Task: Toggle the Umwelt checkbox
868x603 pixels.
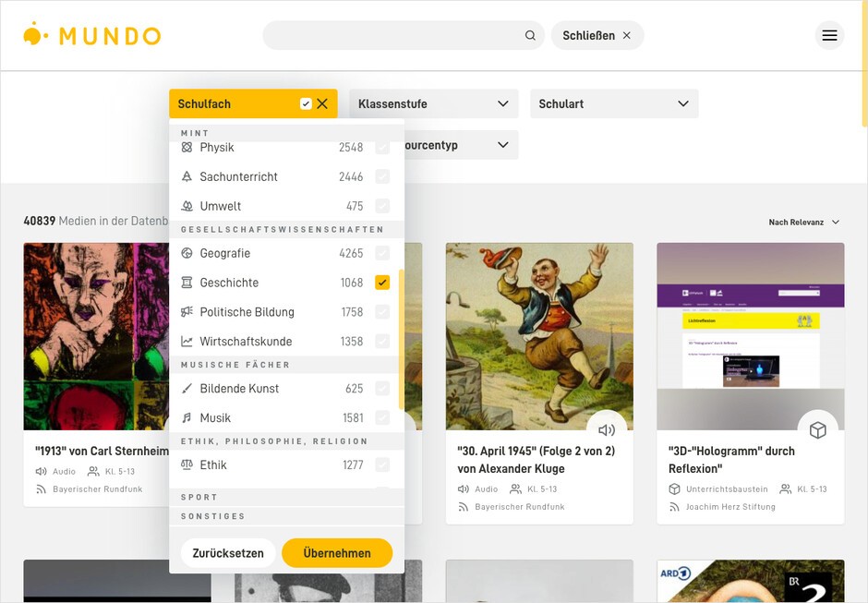Action: point(382,206)
